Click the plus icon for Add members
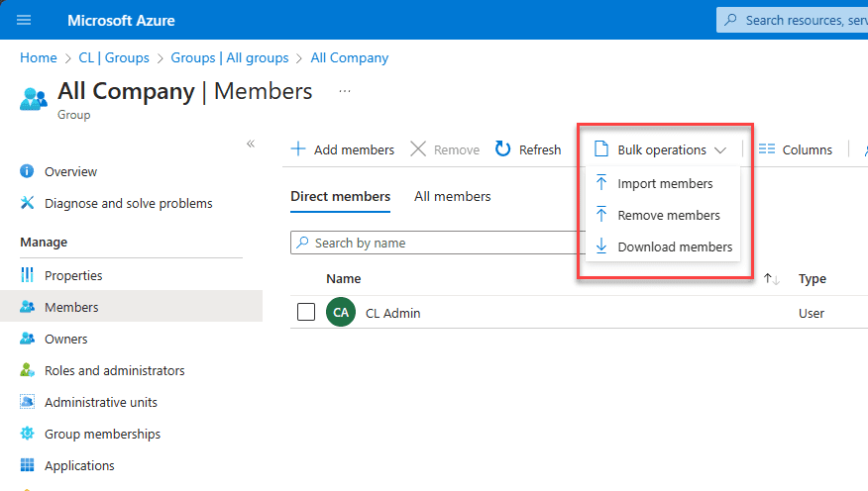 298,148
